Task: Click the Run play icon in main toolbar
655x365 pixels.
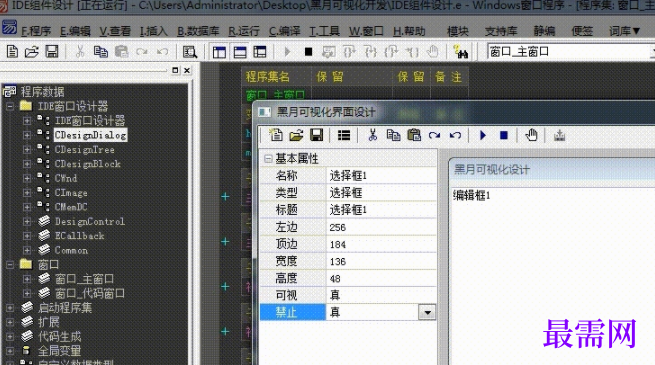Action: coord(287,52)
